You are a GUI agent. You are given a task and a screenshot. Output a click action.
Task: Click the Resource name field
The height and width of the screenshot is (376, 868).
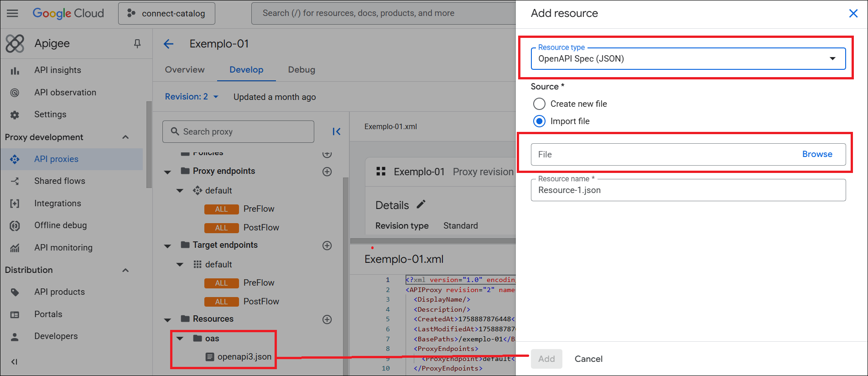coord(688,190)
